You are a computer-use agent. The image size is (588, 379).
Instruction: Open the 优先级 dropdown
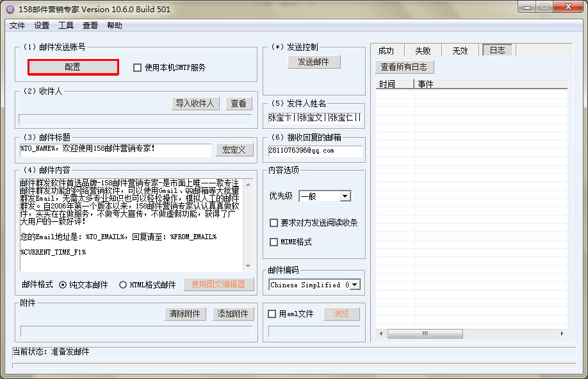[345, 196]
